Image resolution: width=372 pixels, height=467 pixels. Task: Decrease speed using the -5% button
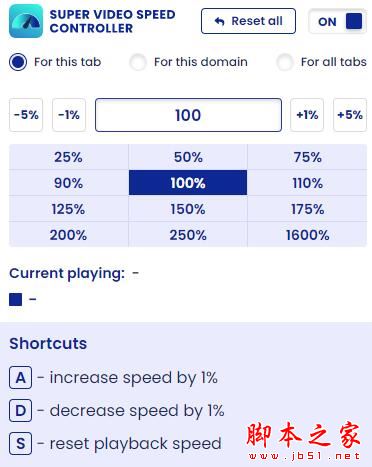click(26, 115)
